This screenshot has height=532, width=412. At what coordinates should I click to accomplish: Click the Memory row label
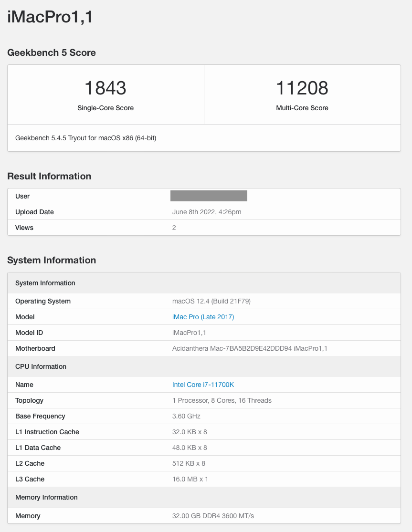pyautogui.click(x=28, y=516)
